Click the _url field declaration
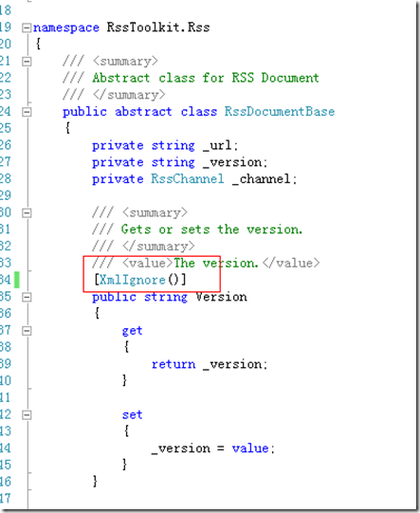The width and height of the screenshot is (420, 513). [165, 145]
